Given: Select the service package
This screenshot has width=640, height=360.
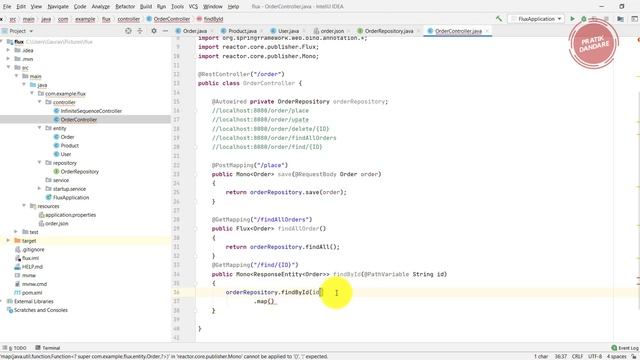Looking at the screenshot, I should [x=60, y=180].
